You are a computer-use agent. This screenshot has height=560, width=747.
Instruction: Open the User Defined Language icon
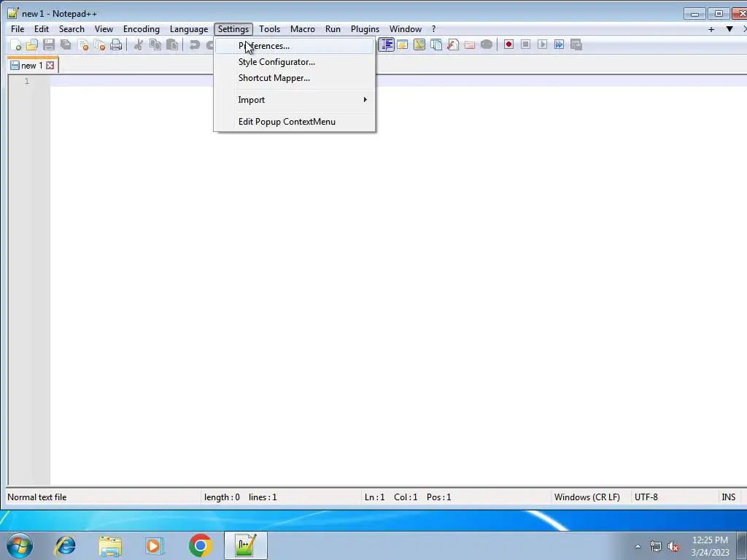[403, 44]
